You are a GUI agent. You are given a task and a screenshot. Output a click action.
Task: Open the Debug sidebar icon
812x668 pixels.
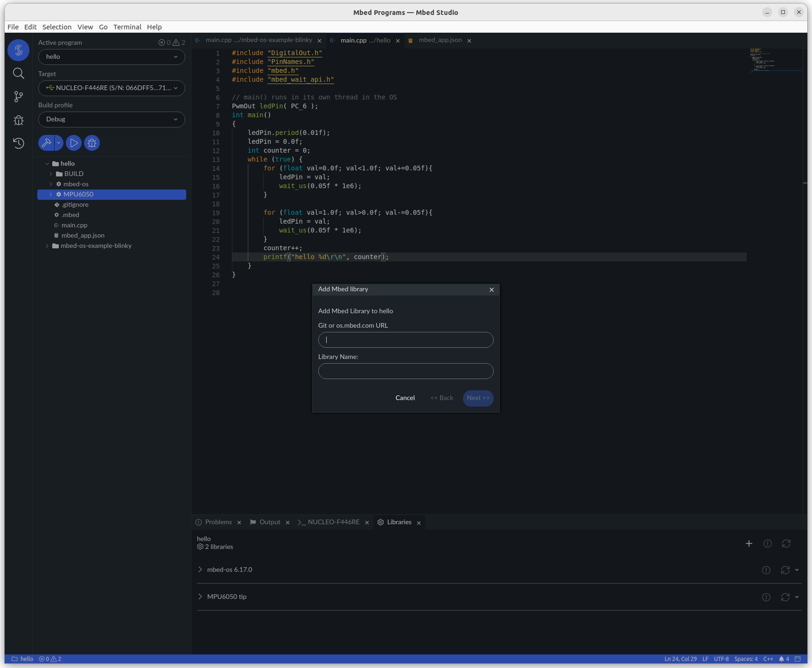click(19, 120)
